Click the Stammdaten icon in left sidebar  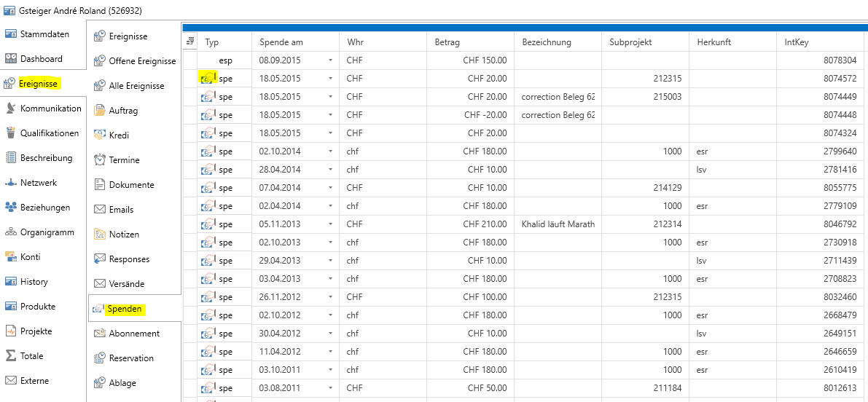(11, 34)
